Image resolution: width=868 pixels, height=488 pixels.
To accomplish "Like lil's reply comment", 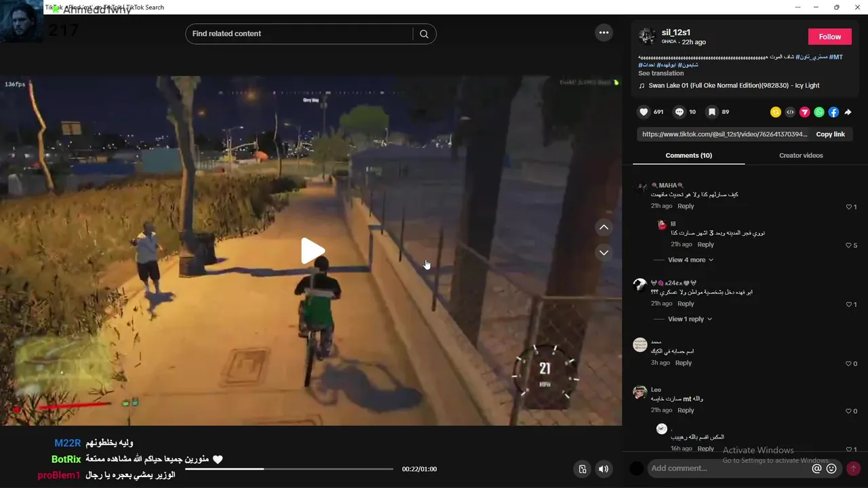I will (848, 245).
